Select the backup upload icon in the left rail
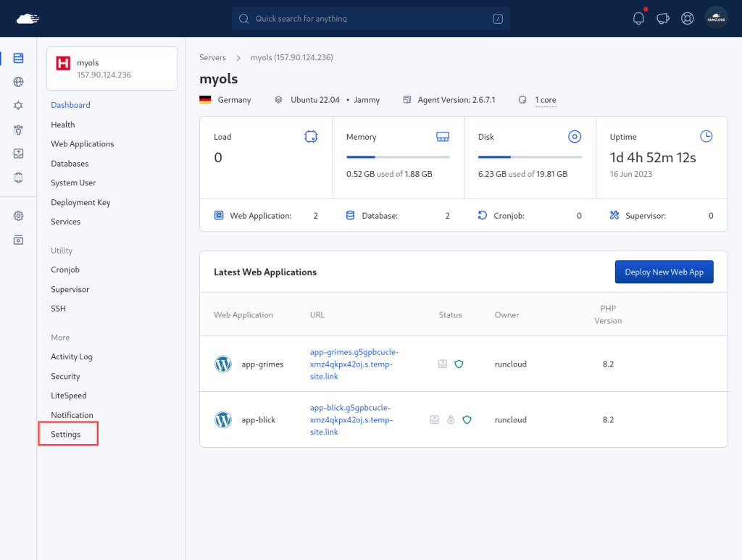The image size is (742, 560). (18, 154)
